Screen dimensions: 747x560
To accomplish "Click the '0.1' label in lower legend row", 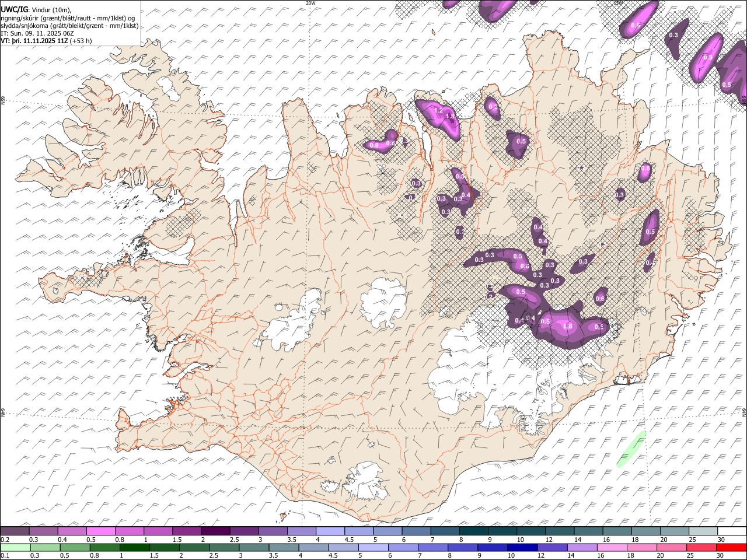I will (5, 555).
